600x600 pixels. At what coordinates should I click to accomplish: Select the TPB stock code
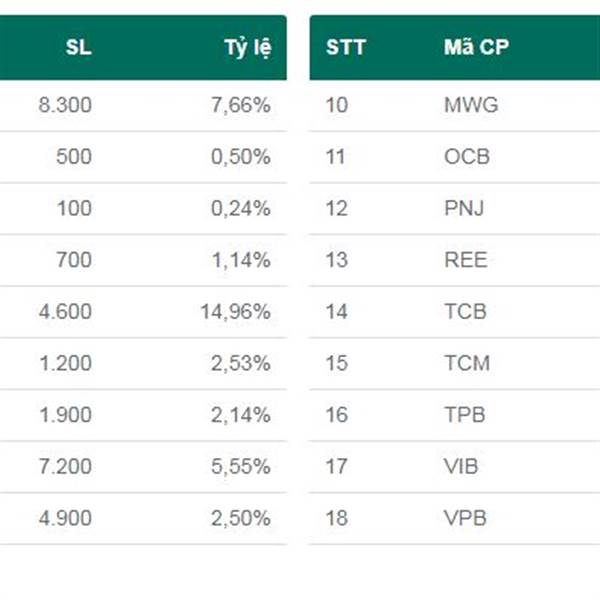click(x=465, y=415)
